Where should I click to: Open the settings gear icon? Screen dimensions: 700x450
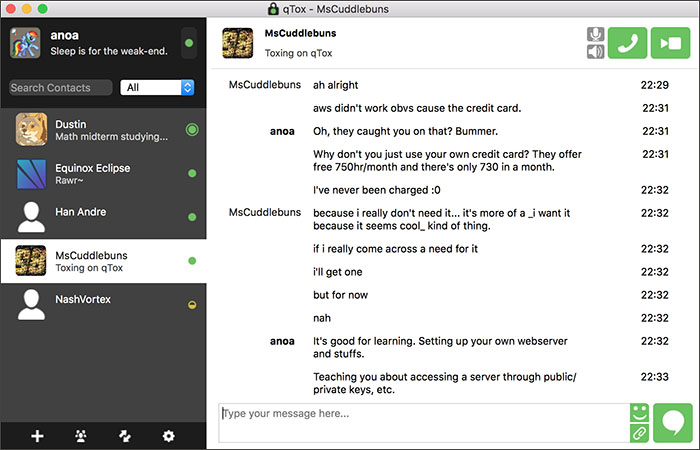coord(168,435)
